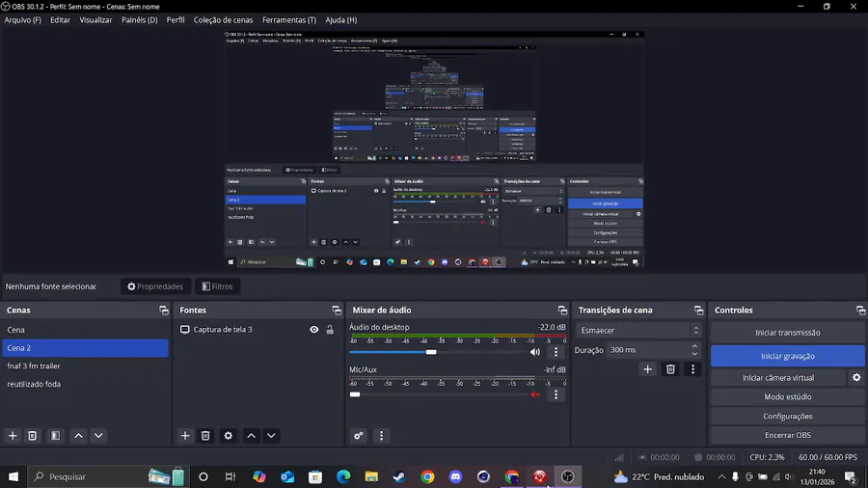
Task: Click Encerrar OBS button
Action: (787, 435)
